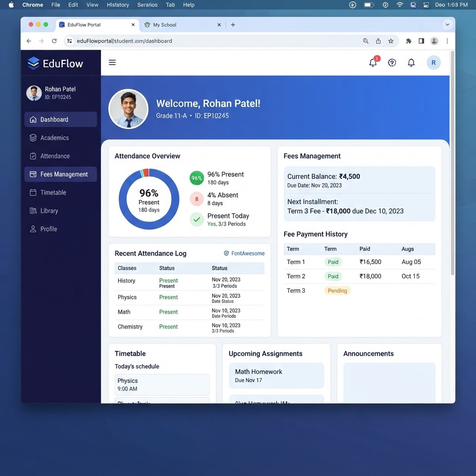Click the plain bell icon in header

pos(411,63)
